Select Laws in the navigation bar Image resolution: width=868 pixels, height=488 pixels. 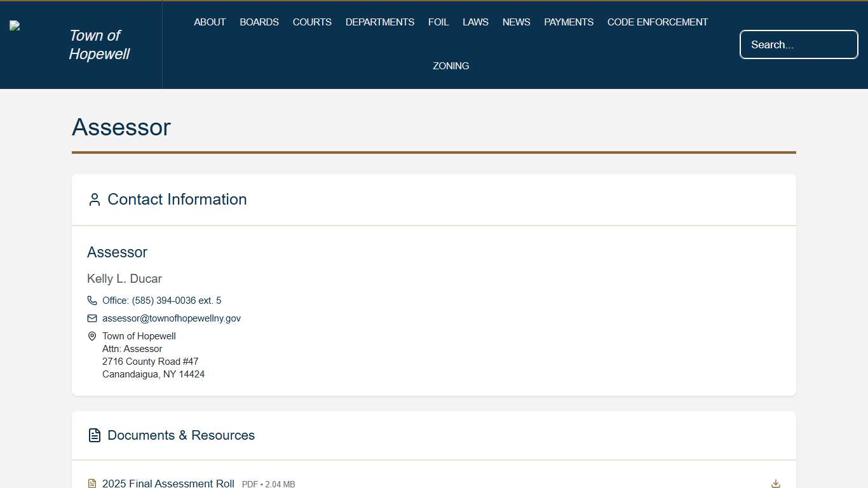click(x=475, y=22)
